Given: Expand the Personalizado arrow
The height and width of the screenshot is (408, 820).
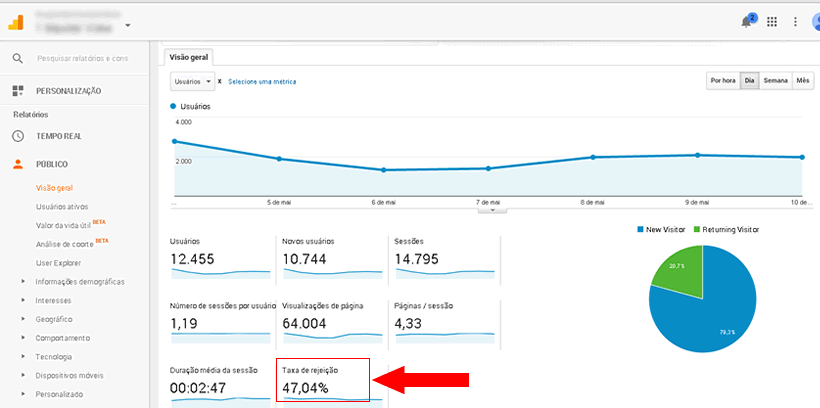Looking at the screenshot, I should coord(23,394).
